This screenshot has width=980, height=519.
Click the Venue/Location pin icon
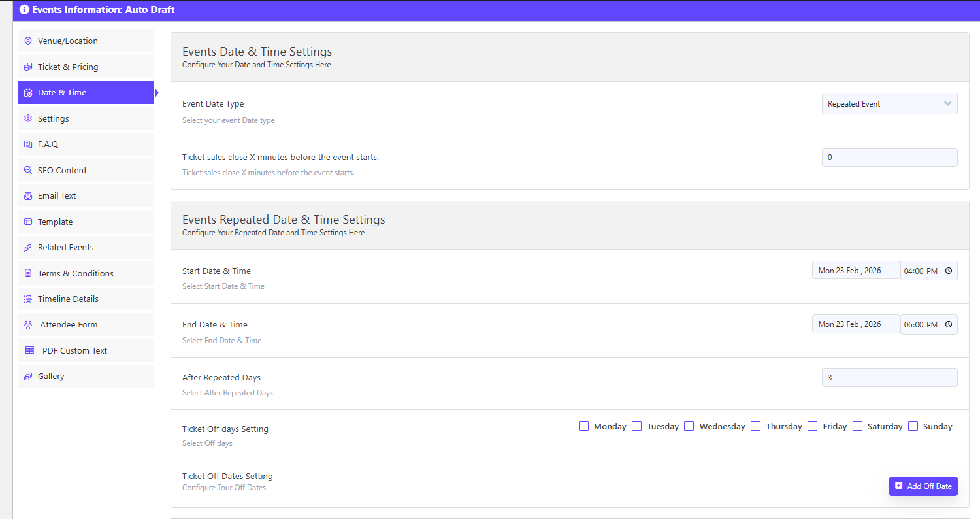click(27, 41)
